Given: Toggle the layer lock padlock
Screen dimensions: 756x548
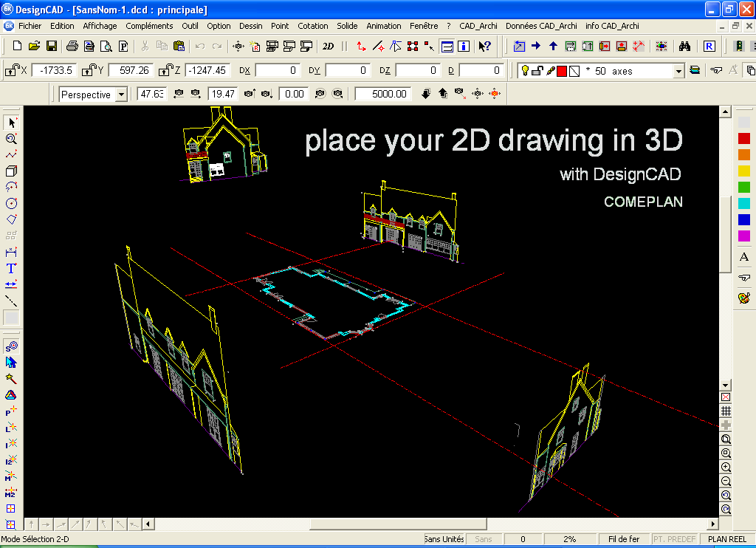Looking at the screenshot, I should pos(537,71).
